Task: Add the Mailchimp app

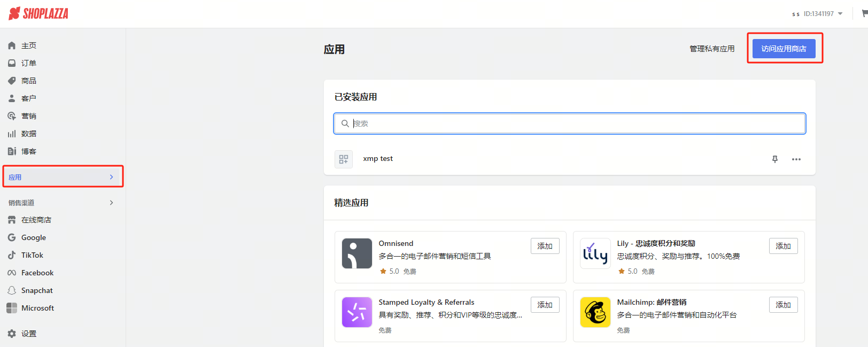Action: pos(784,305)
